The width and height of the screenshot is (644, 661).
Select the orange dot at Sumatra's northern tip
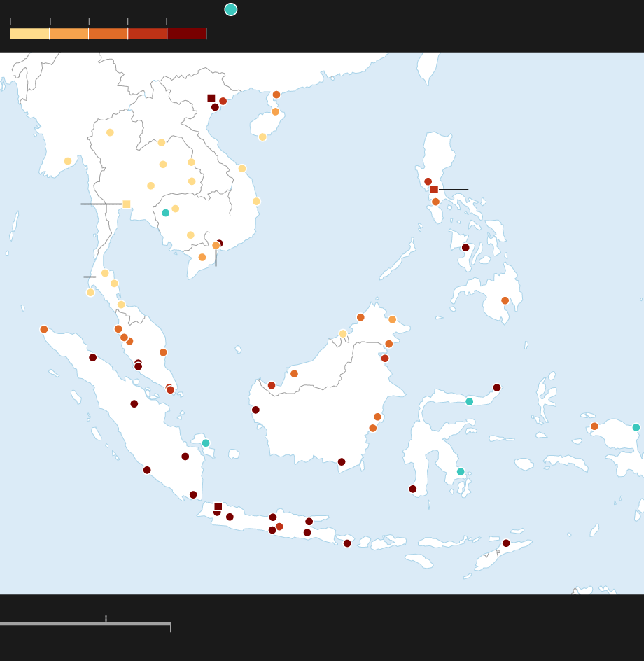click(x=44, y=329)
